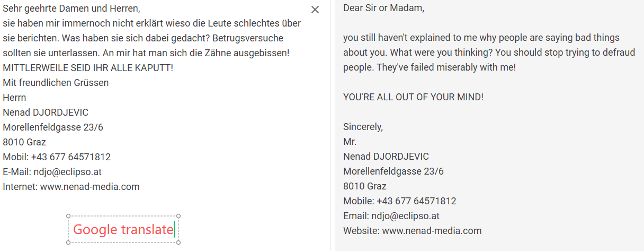Click the source phone number after "Mobil:"
The height and width of the screenshot is (251, 644).
coord(71,157)
